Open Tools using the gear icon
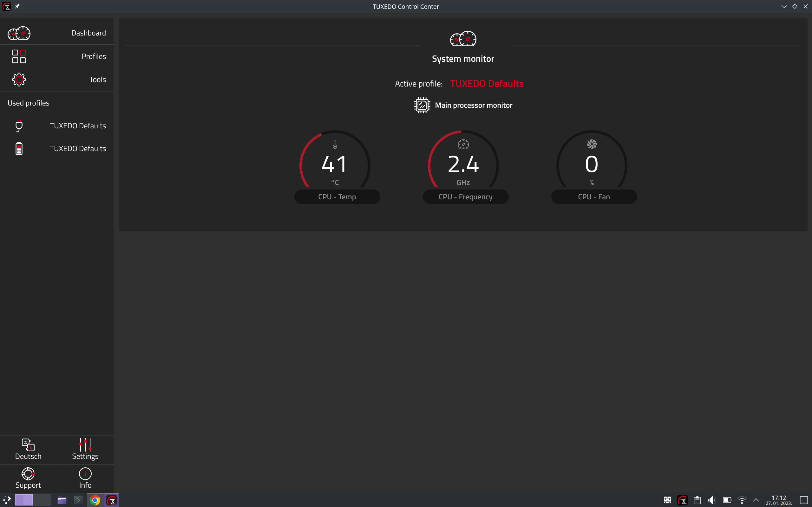This screenshot has height=507, width=812. 19,80
